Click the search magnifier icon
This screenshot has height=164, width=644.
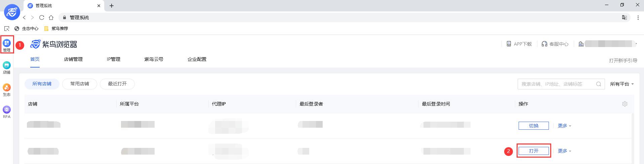[x=598, y=84]
